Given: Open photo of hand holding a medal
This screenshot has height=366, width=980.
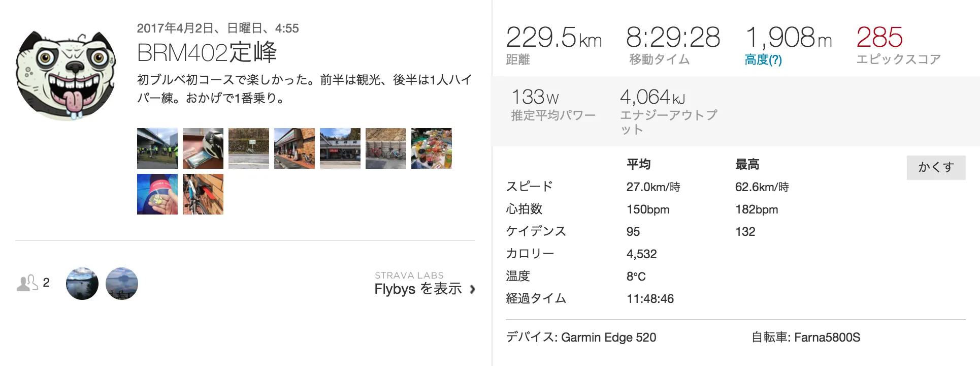Looking at the screenshot, I should click(x=157, y=194).
